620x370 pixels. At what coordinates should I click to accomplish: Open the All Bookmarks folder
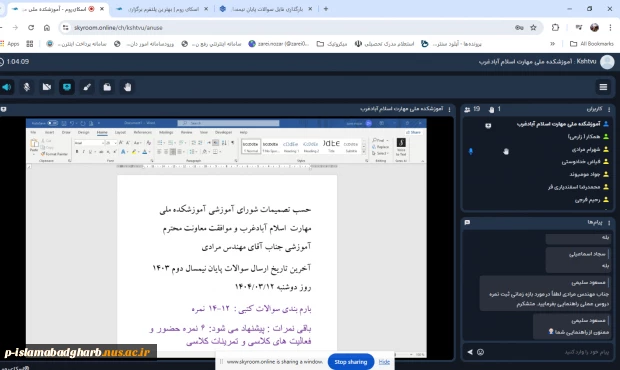point(592,44)
